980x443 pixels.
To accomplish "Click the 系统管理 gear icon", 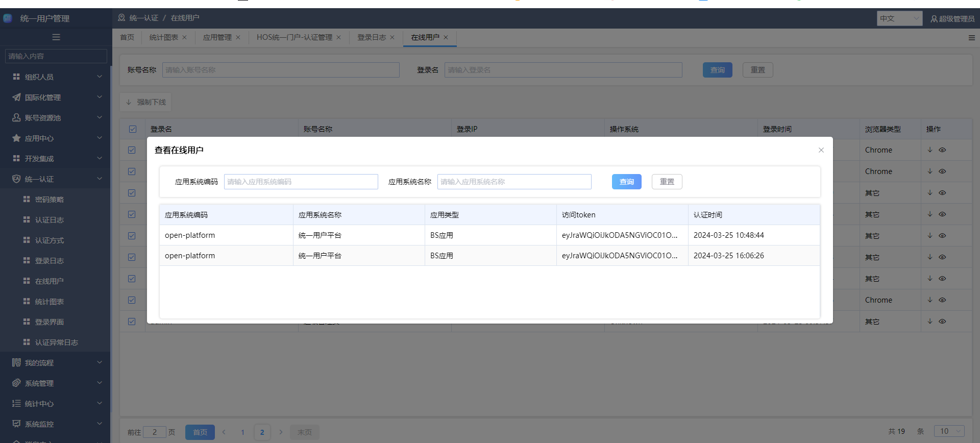I will point(16,383).
